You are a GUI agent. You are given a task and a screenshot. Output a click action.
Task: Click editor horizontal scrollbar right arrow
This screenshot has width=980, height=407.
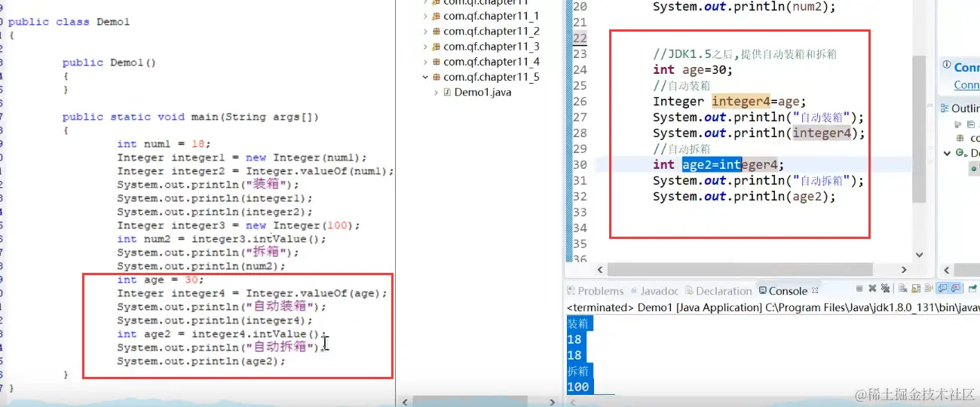click(904, 269)
